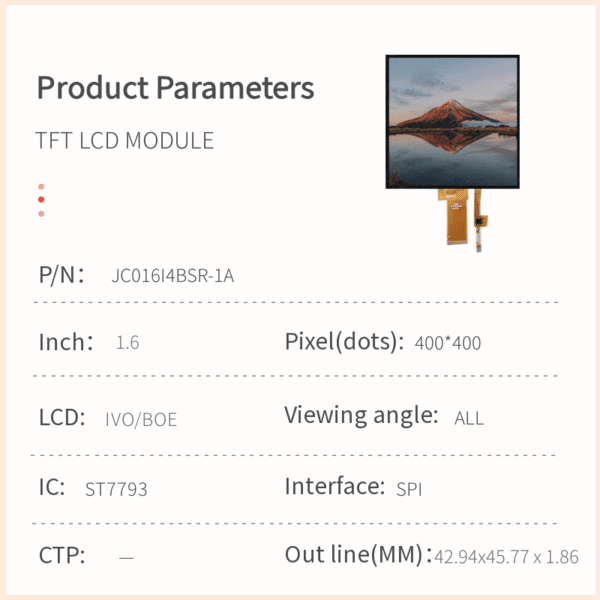Click the 42.94x45.77 x 1.86 dimensions
Screen dimensions: 600x600
506,558
